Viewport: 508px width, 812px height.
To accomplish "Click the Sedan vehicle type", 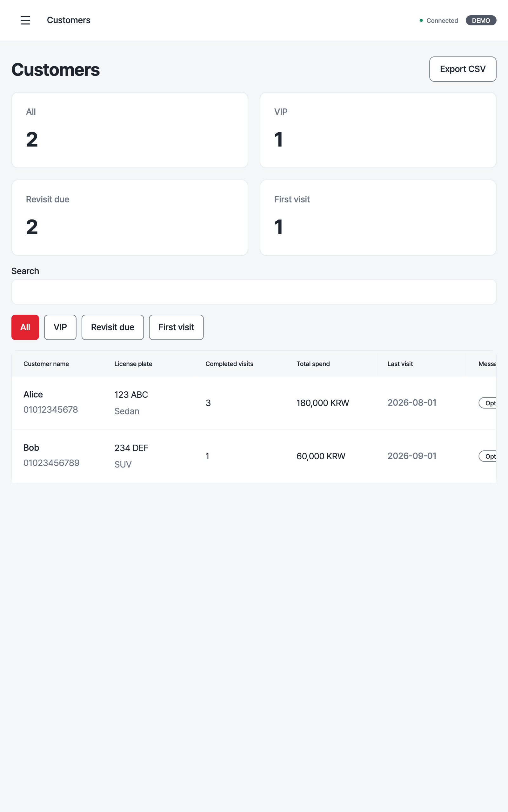I will [x=127, y=411].
